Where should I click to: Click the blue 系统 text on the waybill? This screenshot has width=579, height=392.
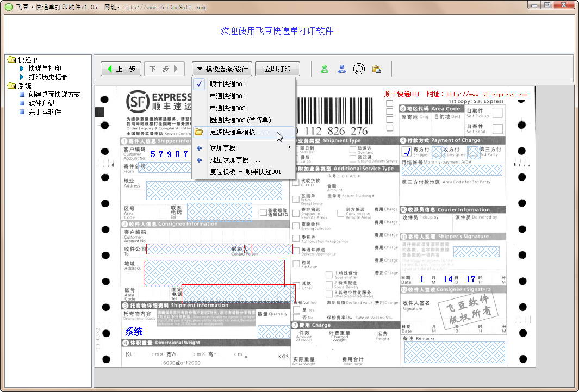tap(134, 332)
